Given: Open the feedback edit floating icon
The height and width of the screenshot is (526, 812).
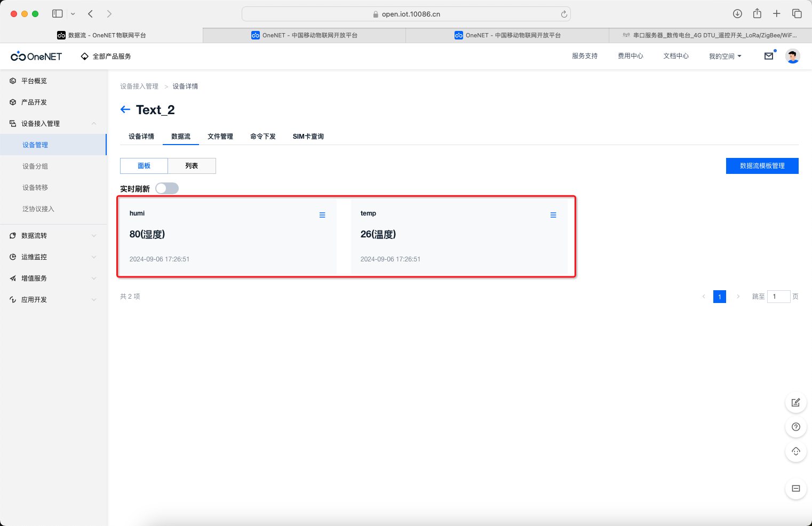Looking at the screenshot, I should [795, 402].
